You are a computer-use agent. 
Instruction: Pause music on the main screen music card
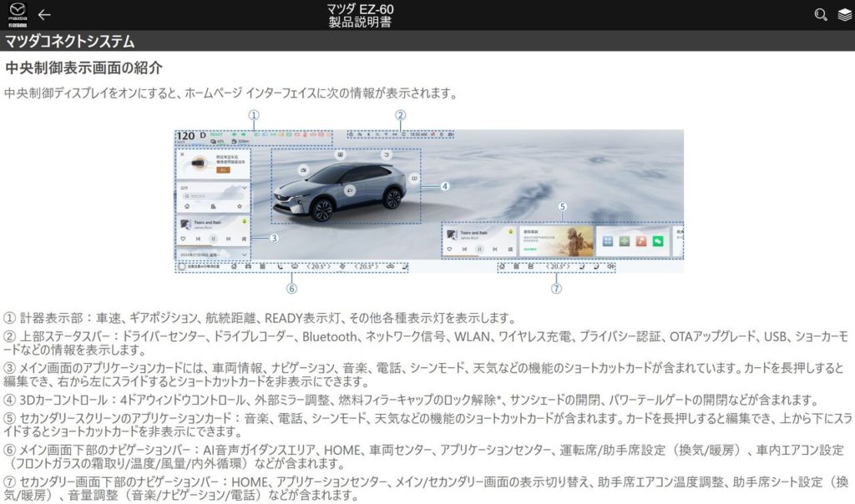(213, 239)
